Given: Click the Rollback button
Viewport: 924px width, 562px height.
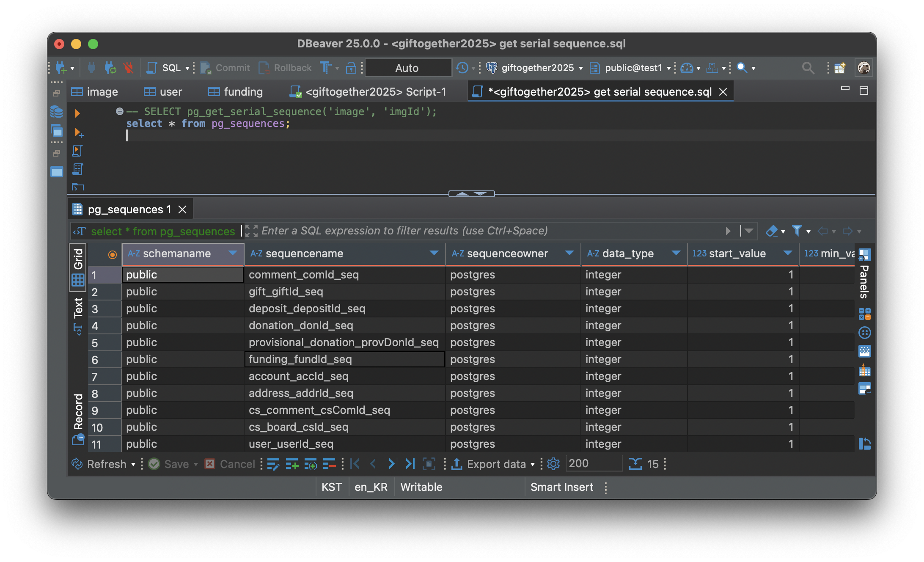Looking at the screenshot, I should (x=285, y=68).
